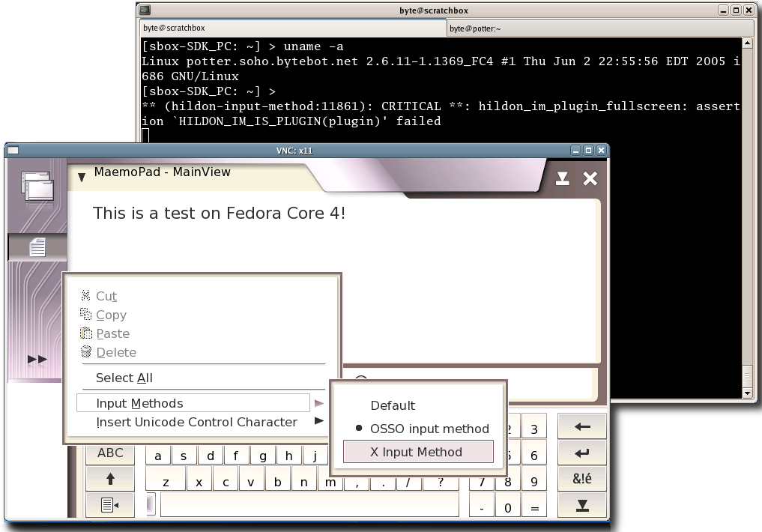Open VNC window menu icon
This screenshot has height=532, width=762.
pos(13,150)
